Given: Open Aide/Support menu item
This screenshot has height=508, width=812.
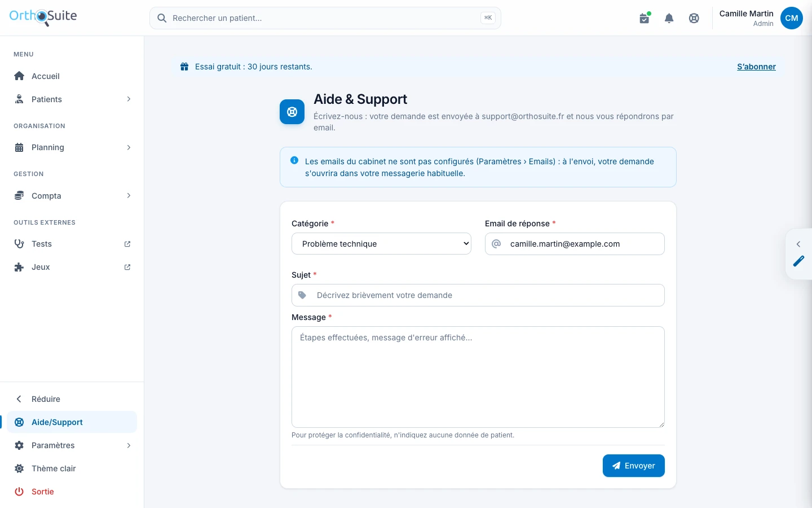Looking at the screenshot, I should pyautogui.click(x=72, y=422).
